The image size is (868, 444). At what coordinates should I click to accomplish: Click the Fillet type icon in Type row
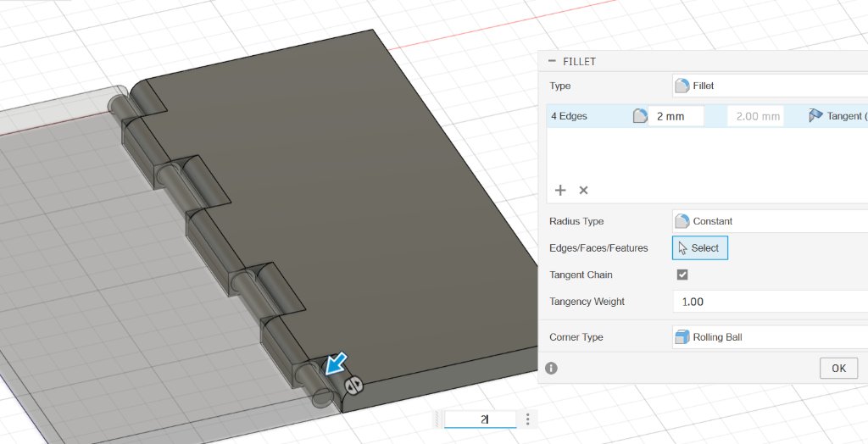coord(682,86)
